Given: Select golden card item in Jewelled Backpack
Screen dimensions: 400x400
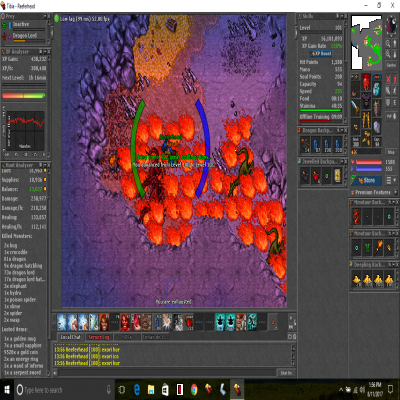Looking at the screenshot, I should pyautogui.click(x=338, y=176).
